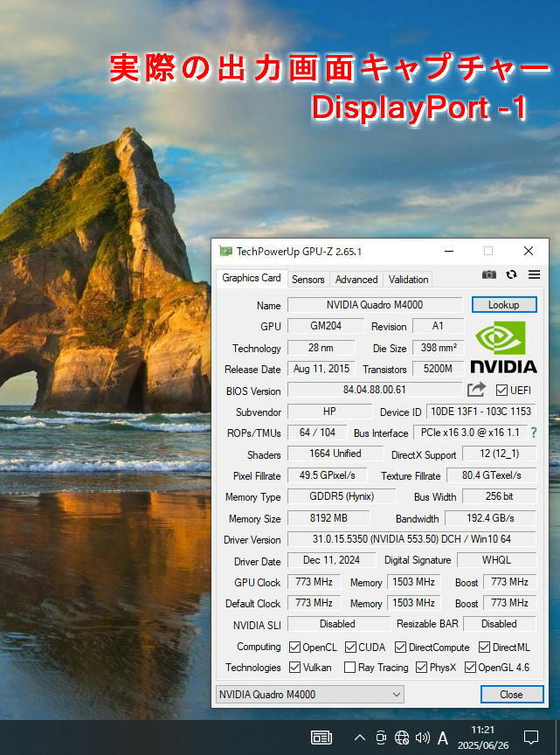Click Pixel Fillrate value 49.5 GPixel/s
The width and height of the screenshot is (560, 755).
(328, 475)
